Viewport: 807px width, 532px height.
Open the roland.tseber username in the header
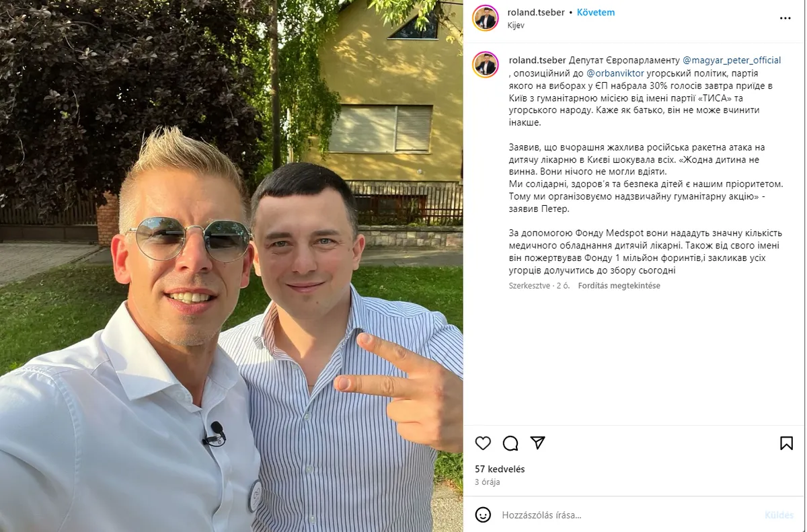[536, 13]
